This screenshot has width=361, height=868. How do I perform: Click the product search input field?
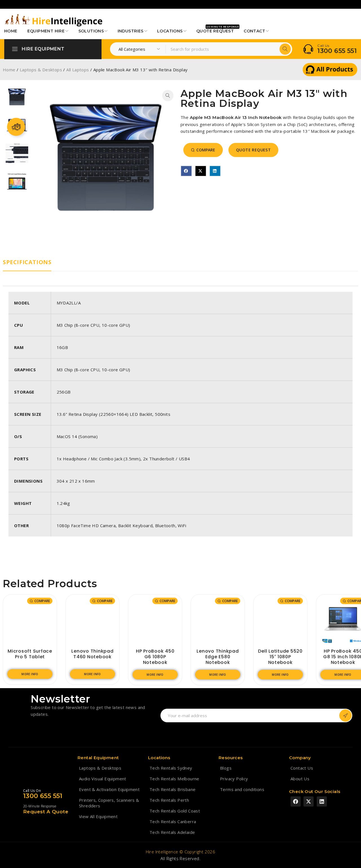coord(223,49)
